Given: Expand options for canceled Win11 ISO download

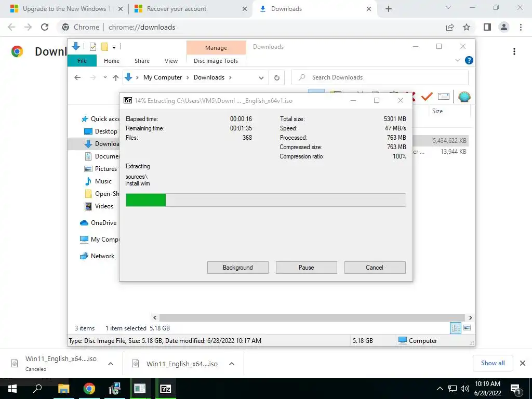Looking at the screenshot, I should tap(111, 364).
